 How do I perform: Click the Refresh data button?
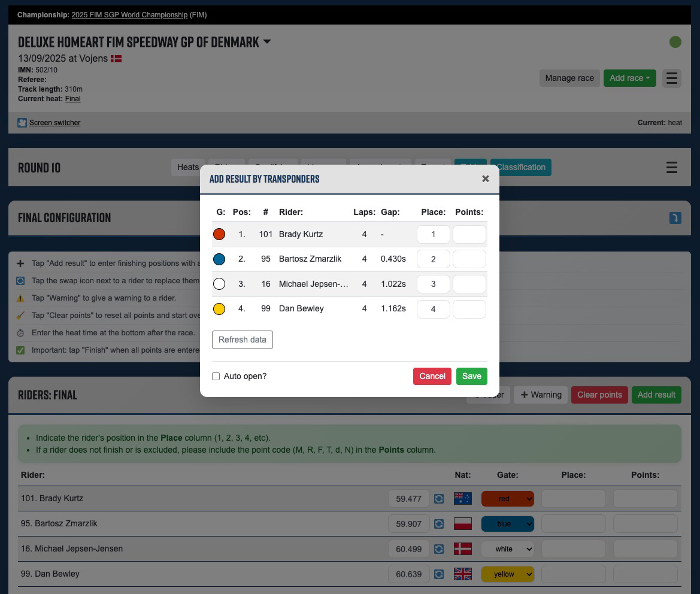[x=242, y=340]
